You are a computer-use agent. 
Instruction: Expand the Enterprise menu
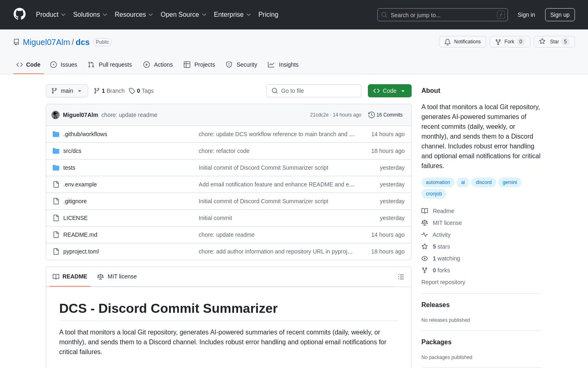click(x=232, y=15)
